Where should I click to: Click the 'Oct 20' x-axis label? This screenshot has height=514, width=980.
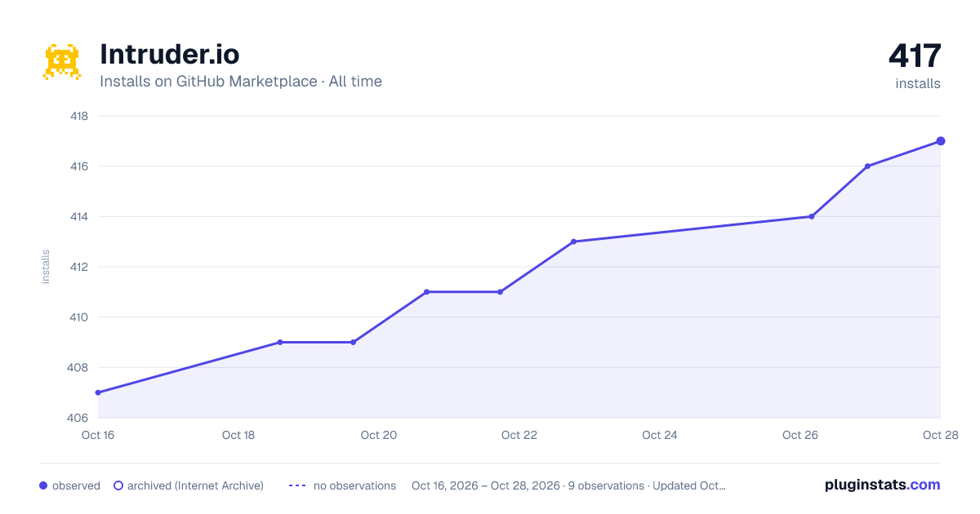pyautogui.click(x=379, y=435)
